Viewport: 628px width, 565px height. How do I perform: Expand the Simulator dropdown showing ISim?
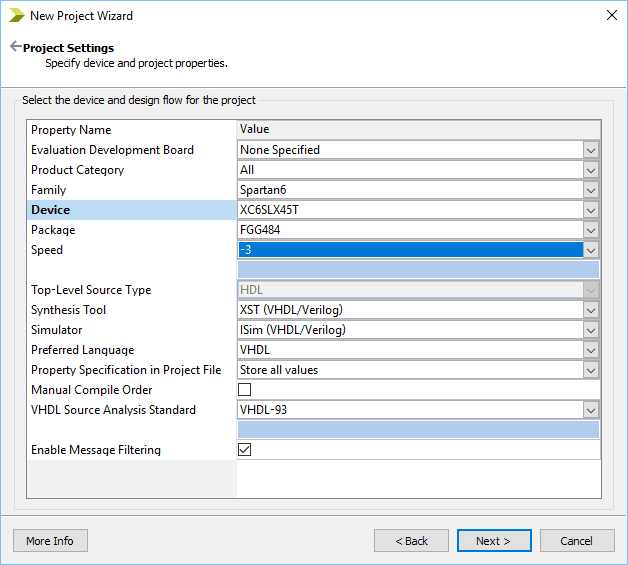tap(591, 330)
